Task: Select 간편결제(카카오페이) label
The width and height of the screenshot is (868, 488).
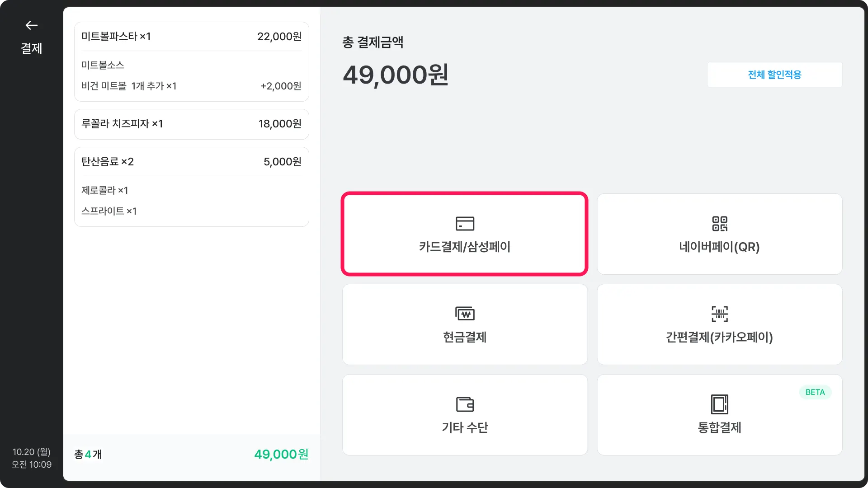Action: click(719, 337)
